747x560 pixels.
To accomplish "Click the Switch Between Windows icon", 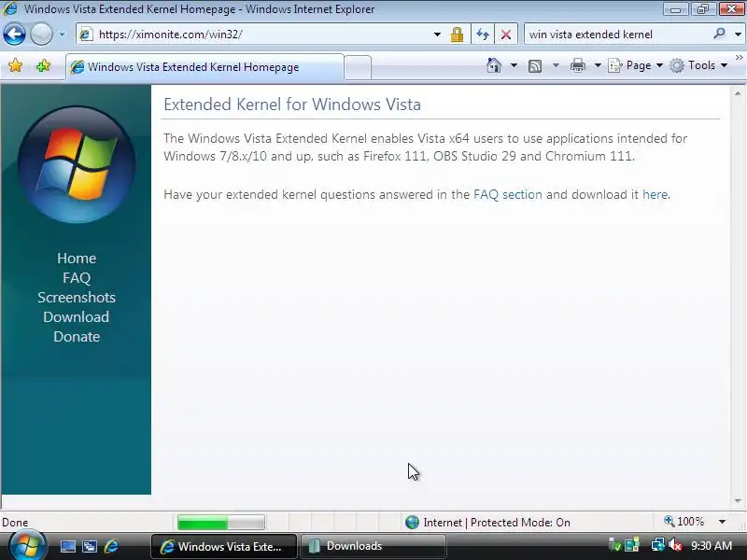I will coord(90,546).
